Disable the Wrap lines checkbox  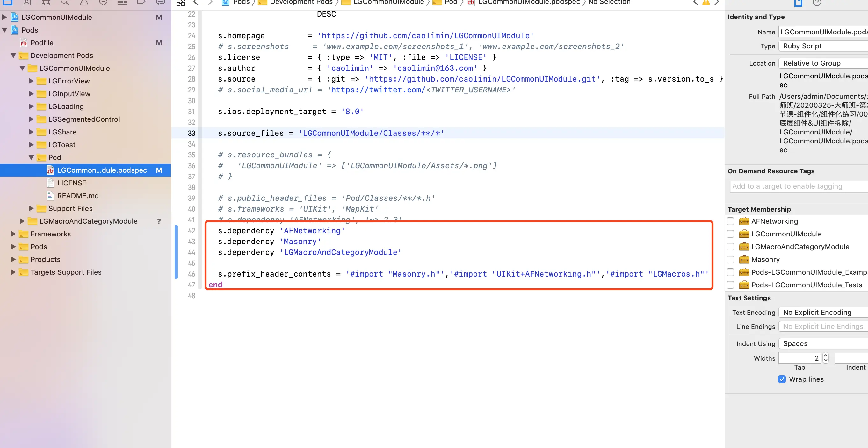782,379
